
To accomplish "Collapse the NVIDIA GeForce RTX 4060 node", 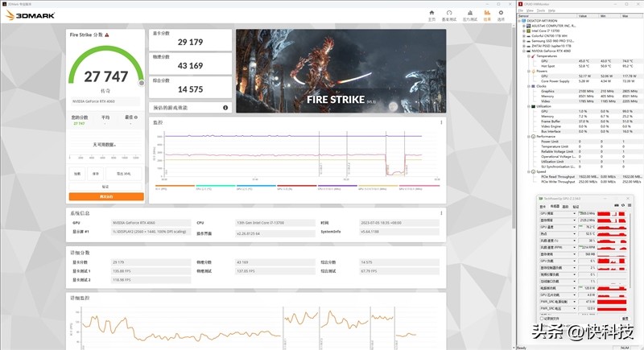I will tap(524, 51).
